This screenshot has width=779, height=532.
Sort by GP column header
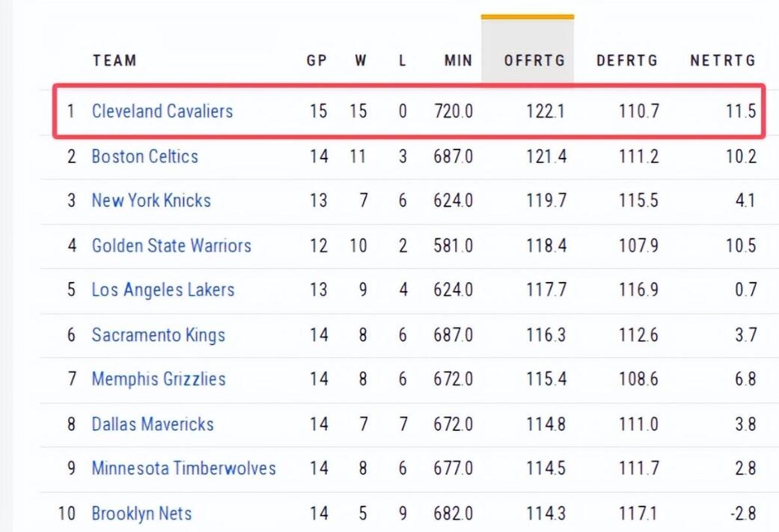(317, 61)
